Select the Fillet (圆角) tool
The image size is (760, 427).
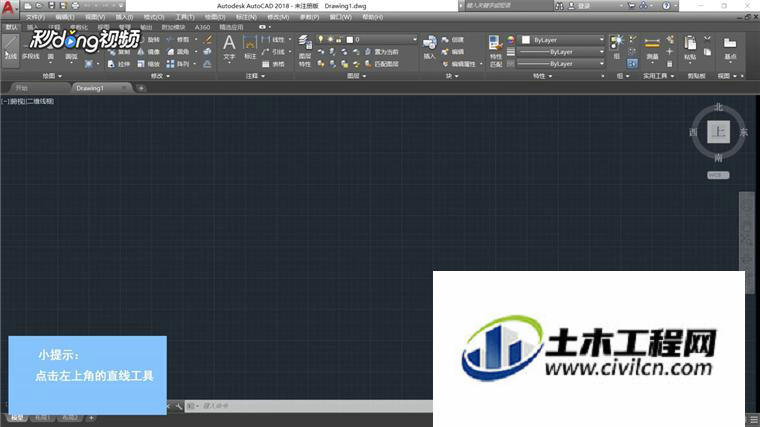coord(178,52)
